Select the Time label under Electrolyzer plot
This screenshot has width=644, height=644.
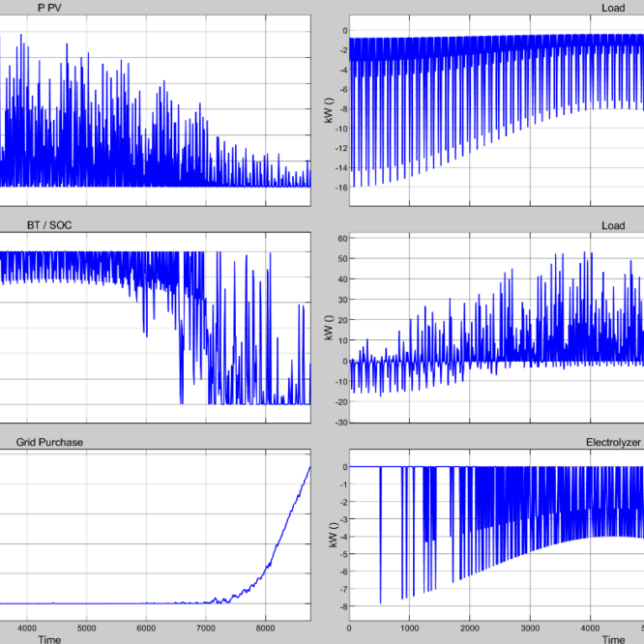(613, 639)
